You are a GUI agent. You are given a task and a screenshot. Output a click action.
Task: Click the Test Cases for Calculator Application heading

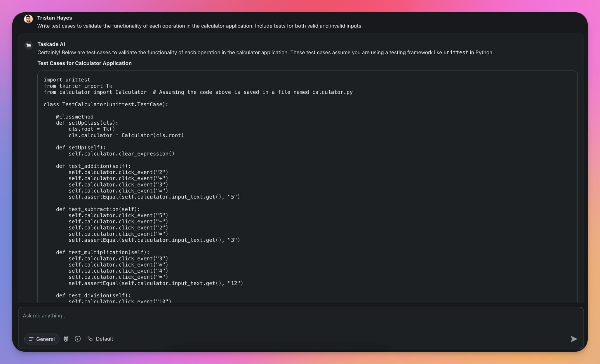click(84, 63)
